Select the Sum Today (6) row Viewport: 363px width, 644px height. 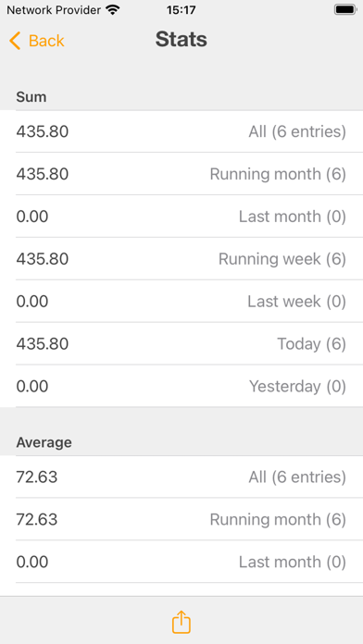[x=181, y=343]
